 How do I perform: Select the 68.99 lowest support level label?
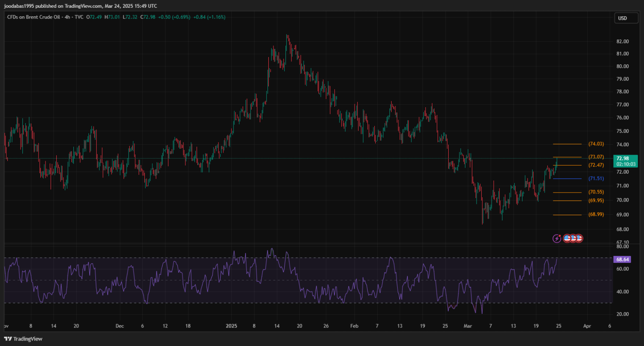click(596, 214)
